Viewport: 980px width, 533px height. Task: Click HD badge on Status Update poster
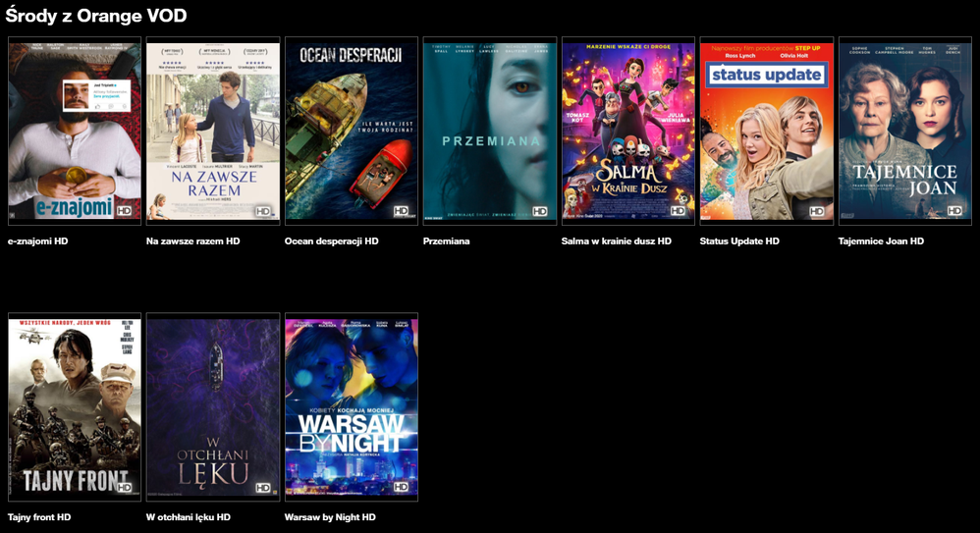tap(817, 211)
